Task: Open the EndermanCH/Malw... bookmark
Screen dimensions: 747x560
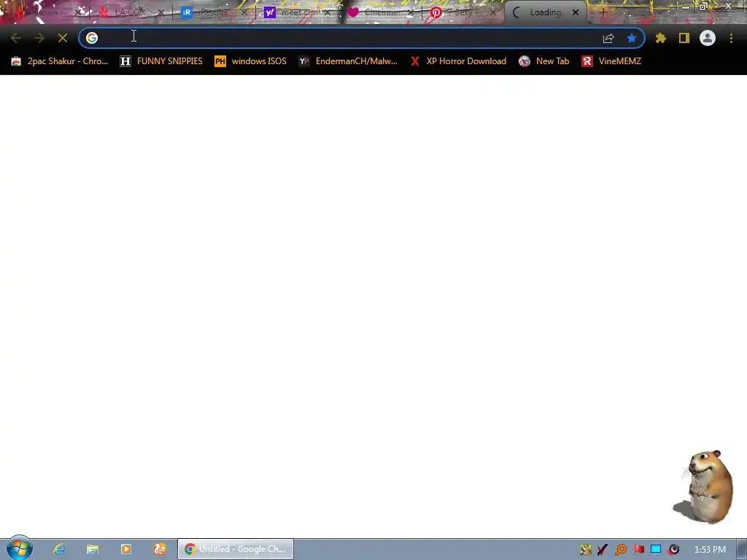Action: coord(348,61)
